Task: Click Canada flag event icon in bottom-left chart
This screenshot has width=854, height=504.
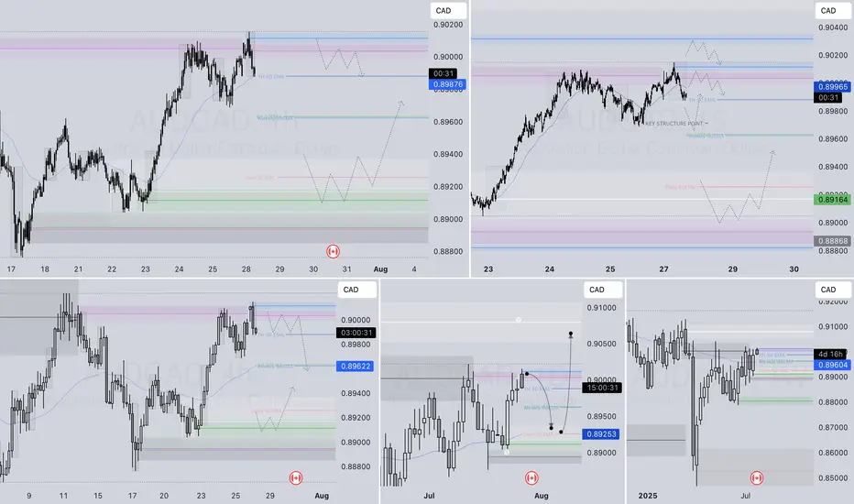Action: pos(296,477)
